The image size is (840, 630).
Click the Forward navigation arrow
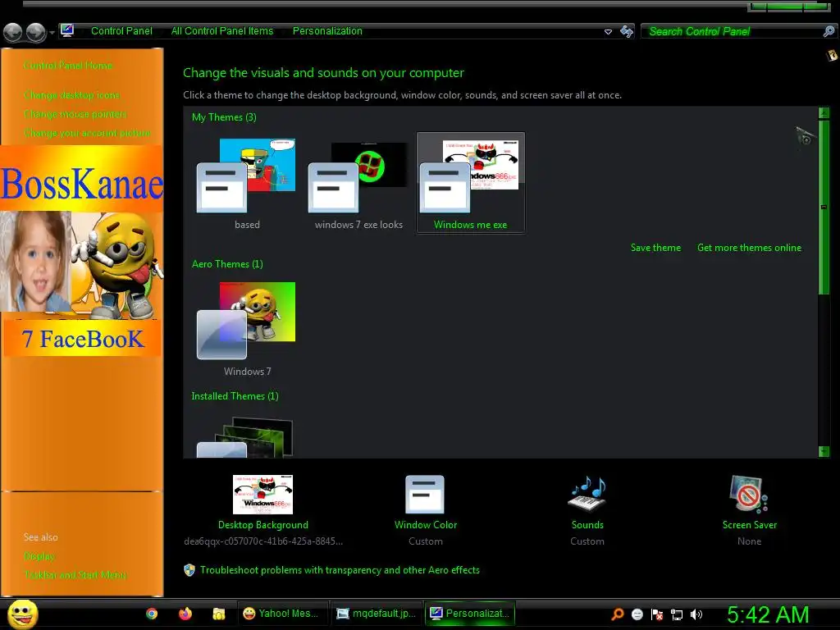[x=36, y=32]
